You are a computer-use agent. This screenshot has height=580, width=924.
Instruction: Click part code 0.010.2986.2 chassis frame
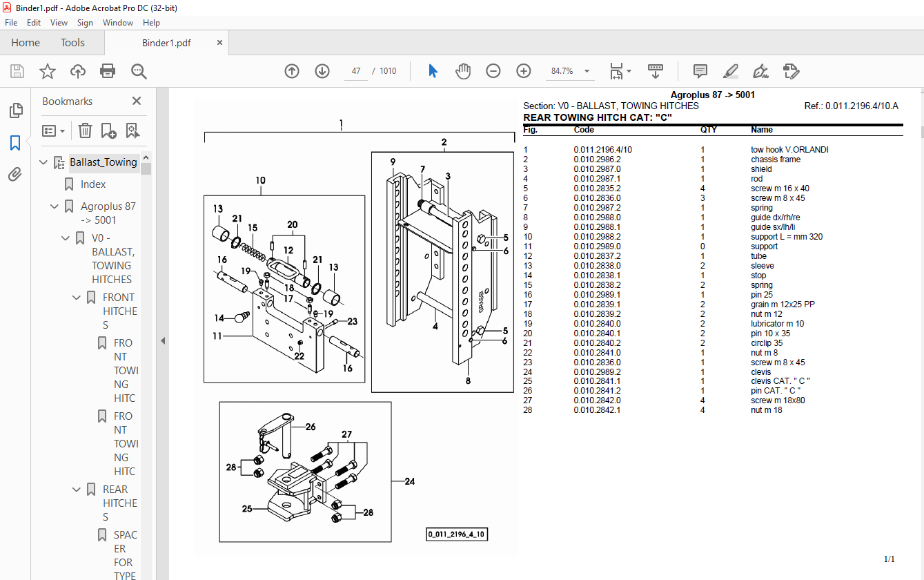point(597,159)
